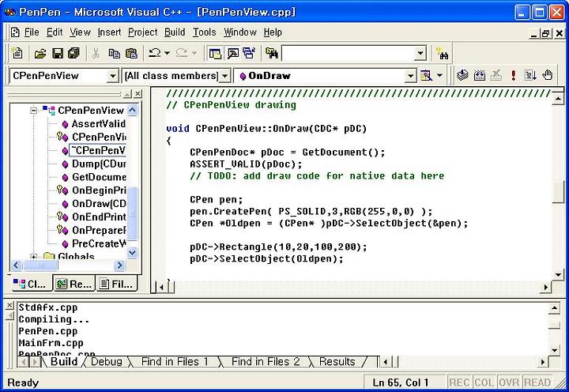Close the workspace pane with its X
Screen dimensions: 569x392
point(138,94)
